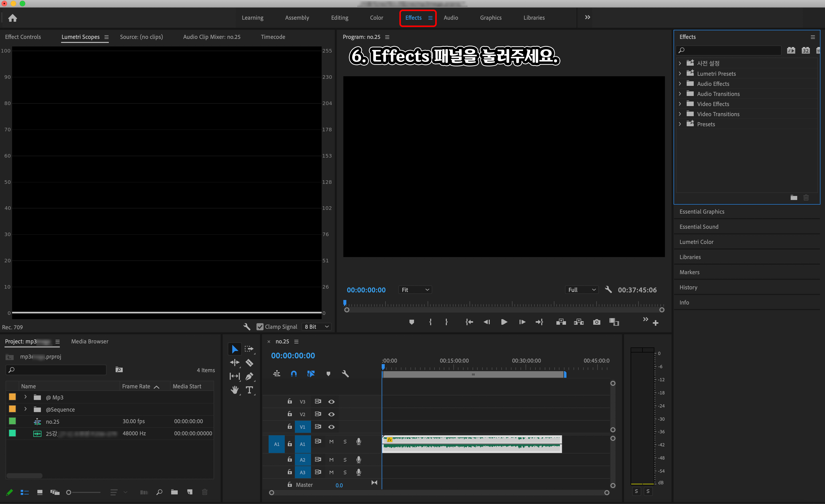
Task: Hide track V2 with eye toggle
Action: [x=331, y=414]
